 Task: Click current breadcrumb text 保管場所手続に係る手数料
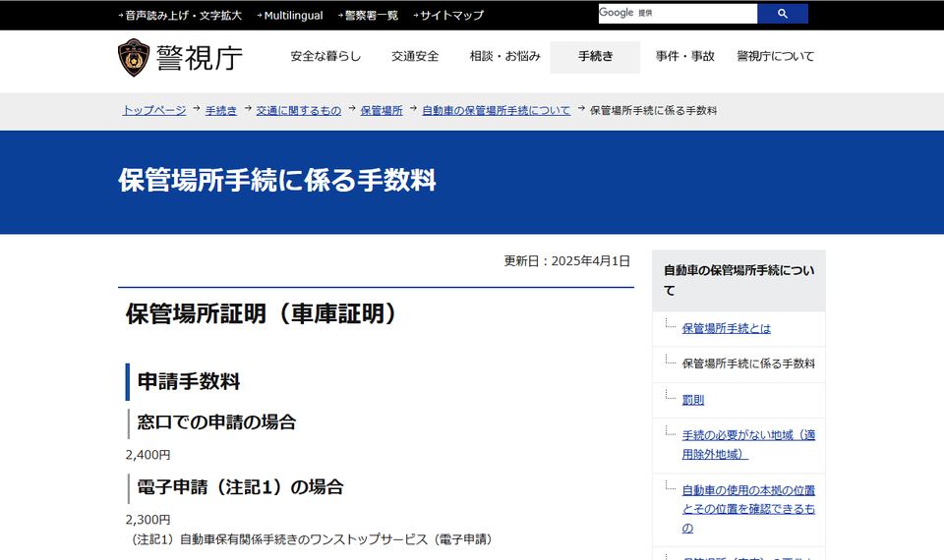(x=653, y=110)
